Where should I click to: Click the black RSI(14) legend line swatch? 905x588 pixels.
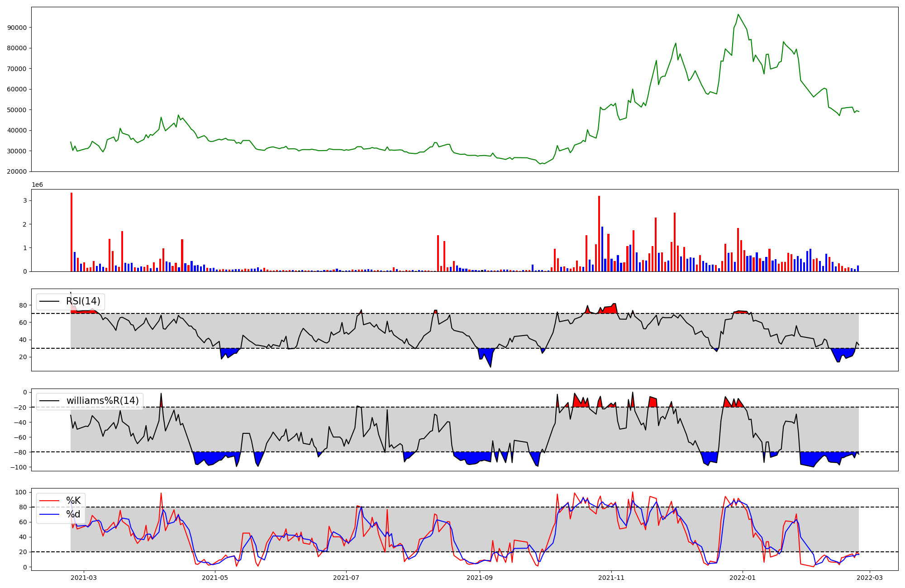point(50,302)
